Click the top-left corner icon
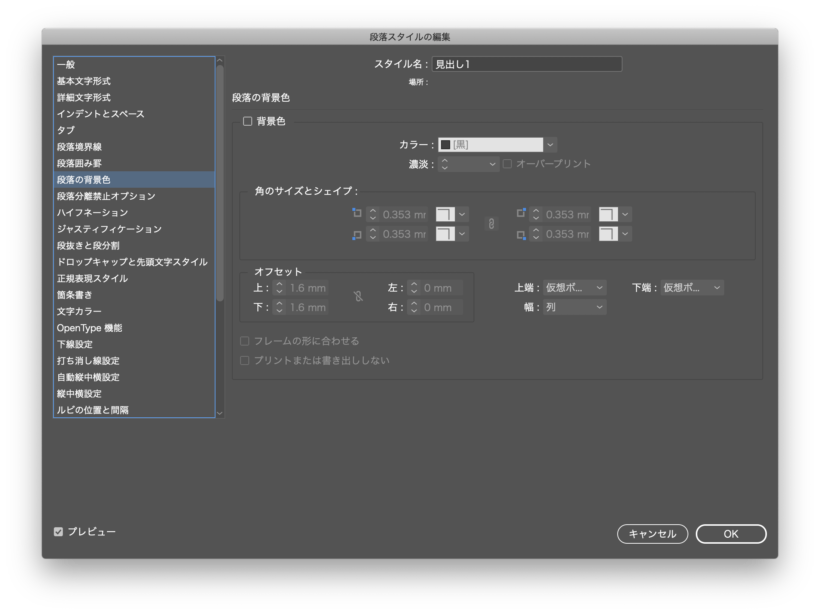820x614 pixels. [x=357, y=214]
